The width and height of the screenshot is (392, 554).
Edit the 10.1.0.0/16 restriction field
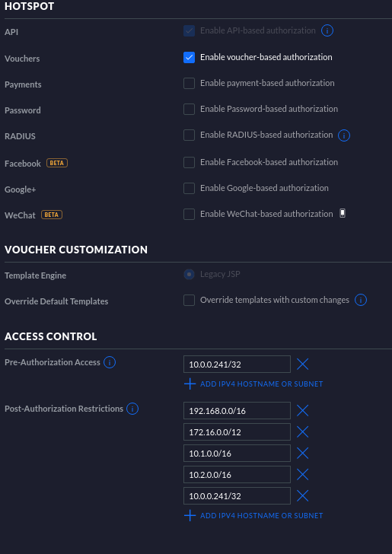point(237,454)
